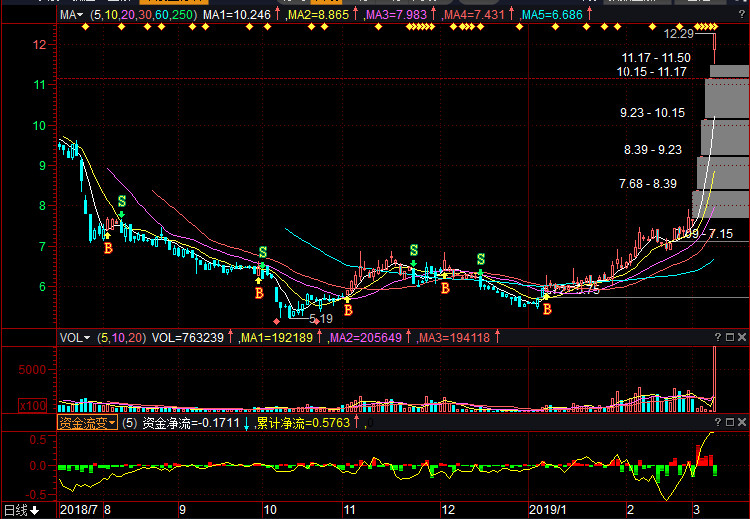Click the tall volume spike bar in March
The height and width of the screenshot is (519, 750).
(x=715, y=378)
